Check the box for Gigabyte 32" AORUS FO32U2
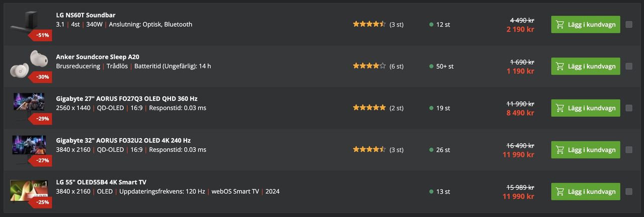Viewport: 644px width, 217px height. pos(629,150)
